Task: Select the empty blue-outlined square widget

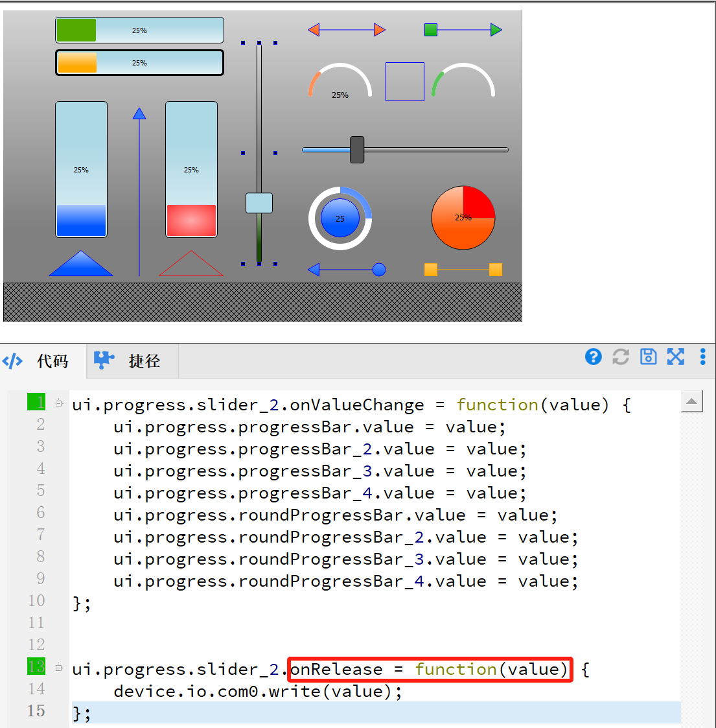Action: [x=405, y=82]
